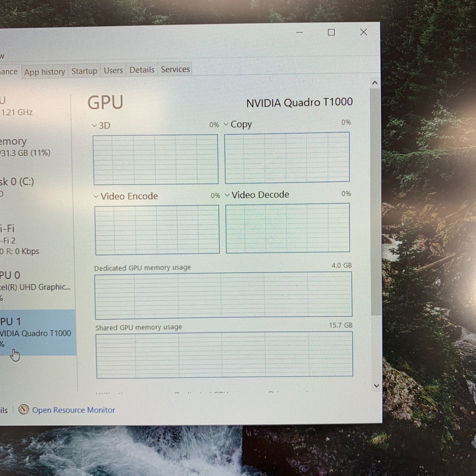Click the NVIDIA Quadro T1000 title text

coord(299,102)
